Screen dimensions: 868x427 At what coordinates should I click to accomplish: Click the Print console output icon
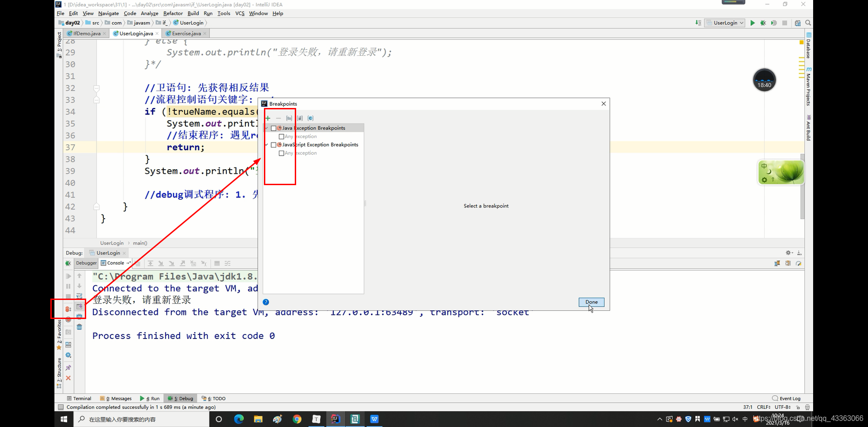click(79, 316)
